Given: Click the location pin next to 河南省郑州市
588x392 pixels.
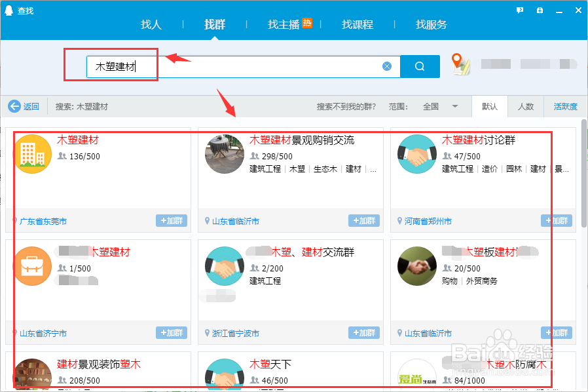Looking at the screenshot, I should (x=399, y=221).
